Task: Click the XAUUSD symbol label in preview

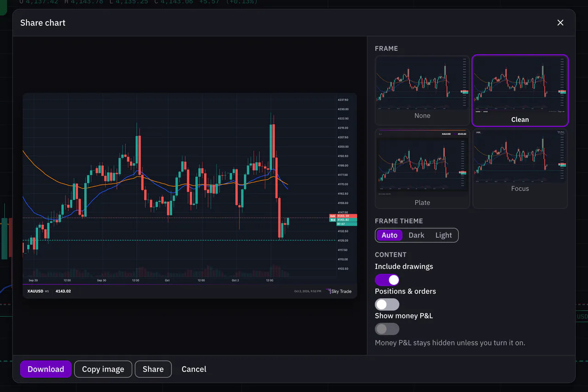Action: [x=35, y=291]
